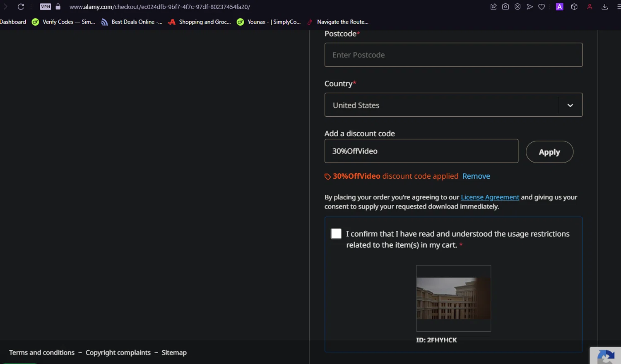Open the pinboard icon in address bar
Viewport: 621px width, 364px height.
(493, 7)
